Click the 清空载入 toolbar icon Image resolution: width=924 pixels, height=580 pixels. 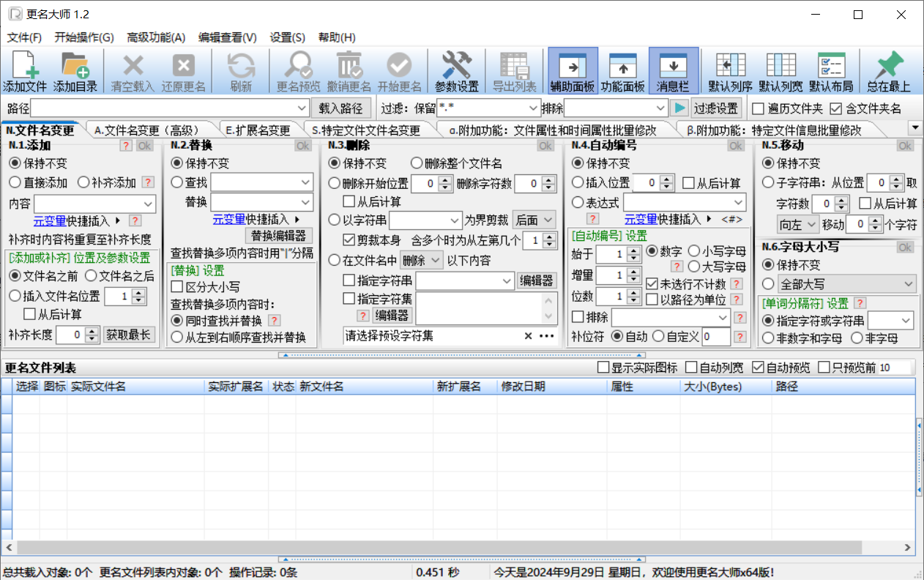[x=133, y=72]
